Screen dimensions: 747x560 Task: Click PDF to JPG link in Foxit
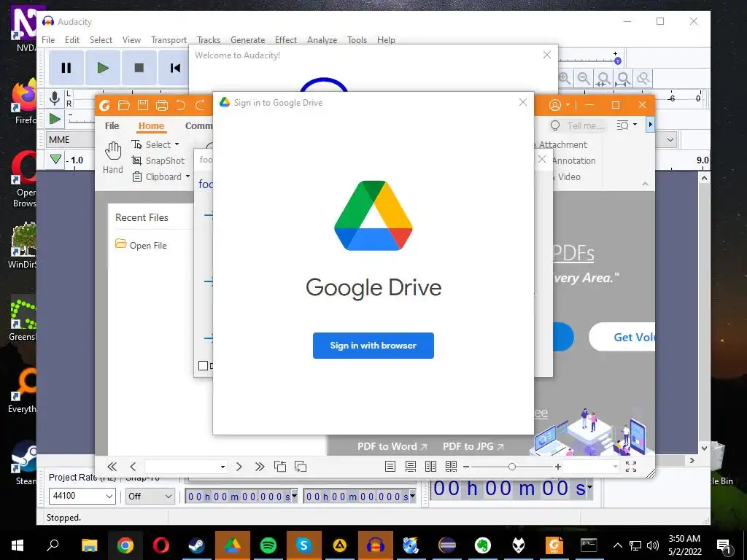[473, 447]
